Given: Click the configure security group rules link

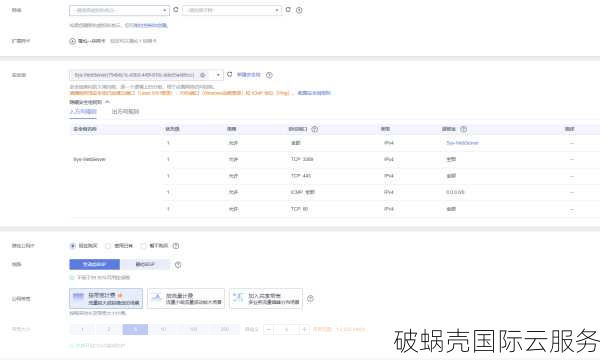Looking at the screenshot, I should pos(314,93).
